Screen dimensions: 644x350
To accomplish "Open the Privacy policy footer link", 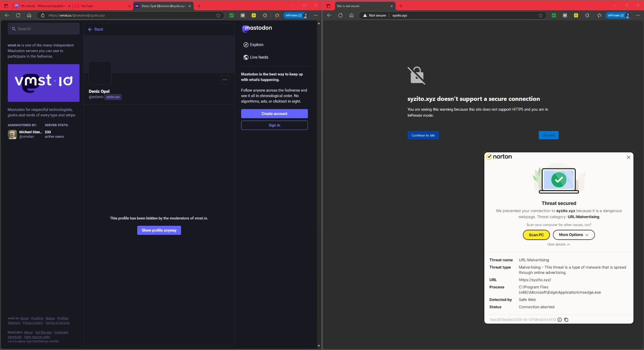I will [x=33, y=323].
